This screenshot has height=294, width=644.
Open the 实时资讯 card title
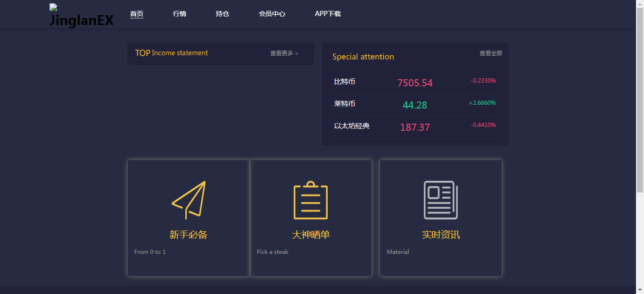pyautogui.click(x=441, y=235)
